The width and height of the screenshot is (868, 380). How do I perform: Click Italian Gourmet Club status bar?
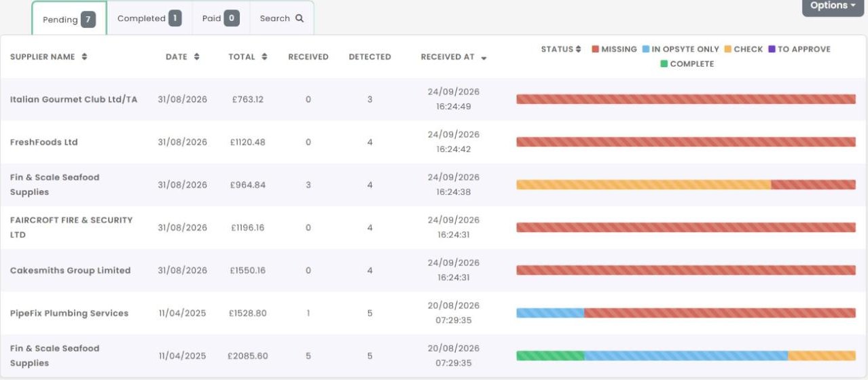pyautogui.click(x=686, y=99)
